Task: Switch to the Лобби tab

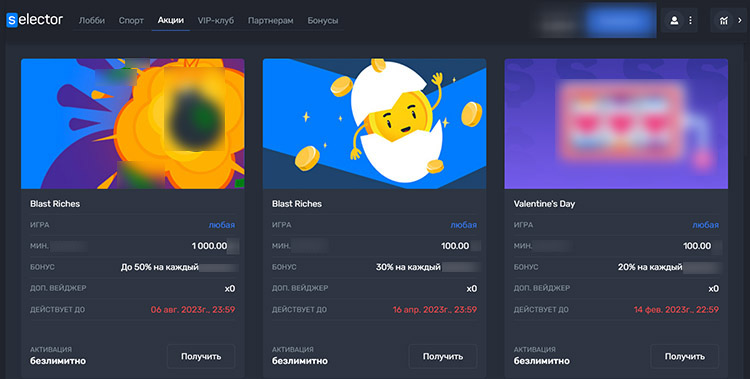Action: 92,21
